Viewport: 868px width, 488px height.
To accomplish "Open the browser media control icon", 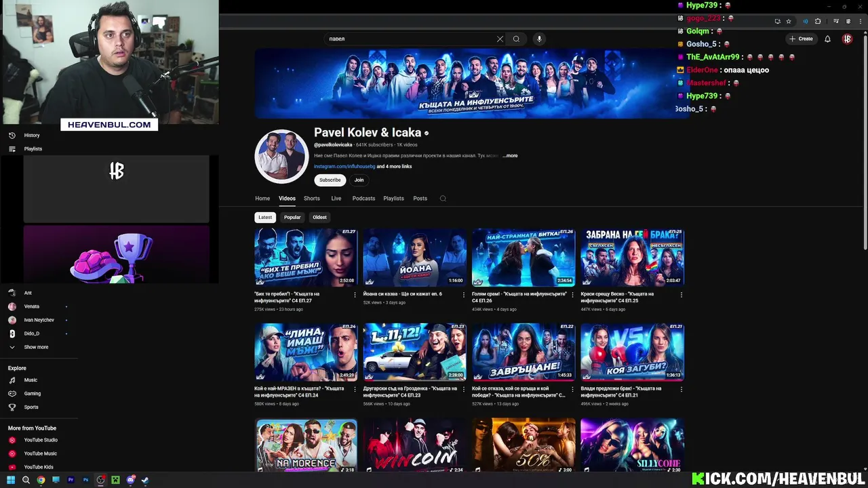I will [x=836, y=21].
